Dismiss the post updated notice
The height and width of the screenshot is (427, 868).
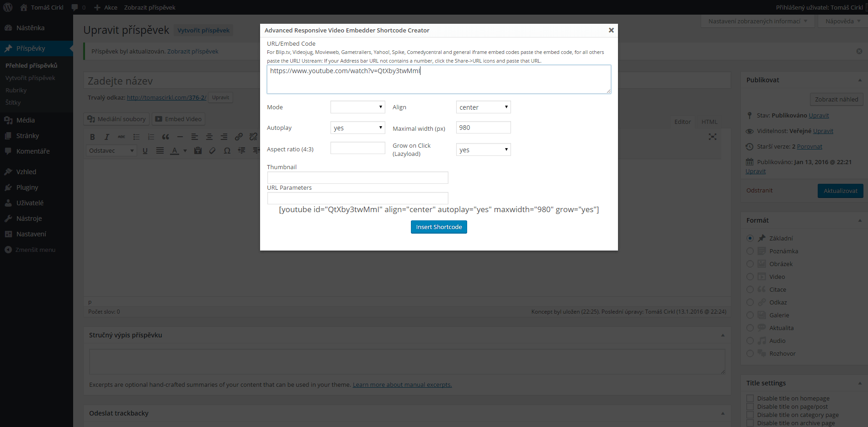point(859,51)
